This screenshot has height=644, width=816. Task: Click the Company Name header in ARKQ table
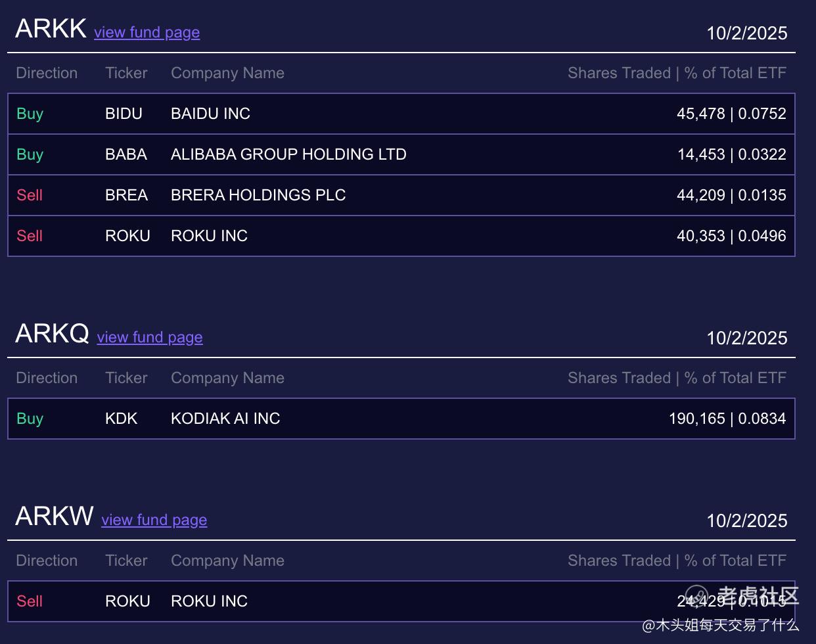point(227,378)
